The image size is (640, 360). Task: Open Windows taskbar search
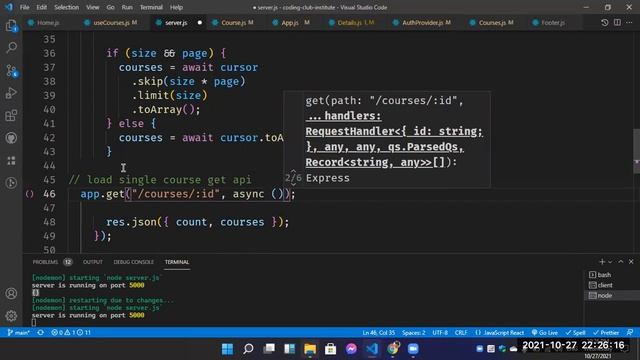click(x=248, y=349)
